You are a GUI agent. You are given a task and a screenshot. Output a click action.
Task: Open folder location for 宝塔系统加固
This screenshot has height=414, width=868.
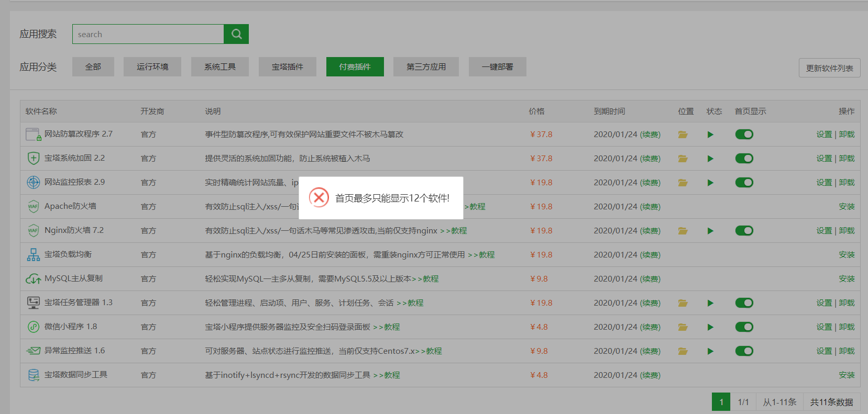pyautogui.click(x=683, y=159)
